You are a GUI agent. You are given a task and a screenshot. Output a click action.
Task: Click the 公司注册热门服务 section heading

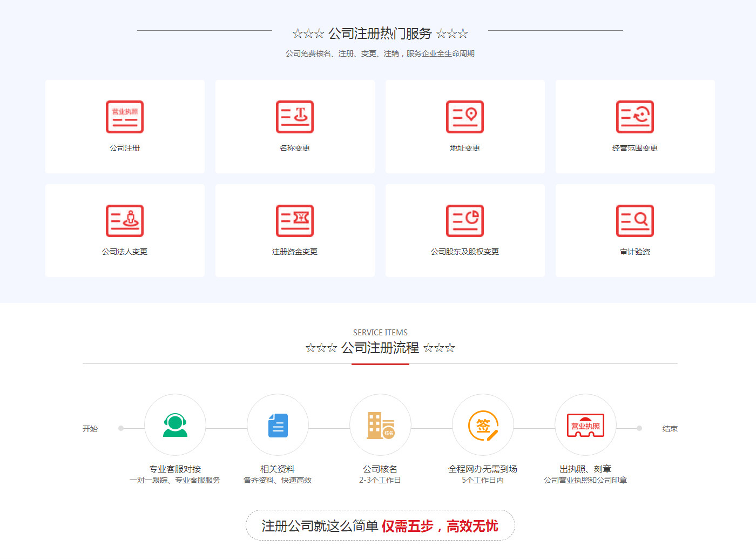(x=380, y=33)
